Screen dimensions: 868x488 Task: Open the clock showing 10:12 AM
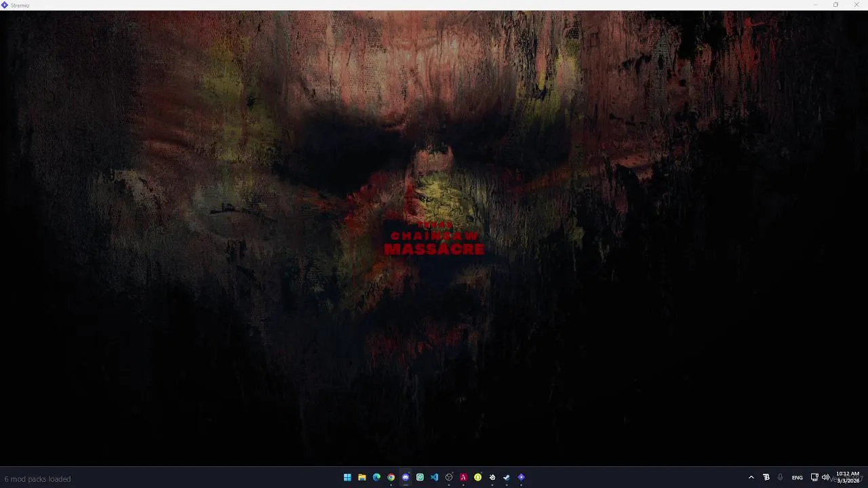point(848,477)
